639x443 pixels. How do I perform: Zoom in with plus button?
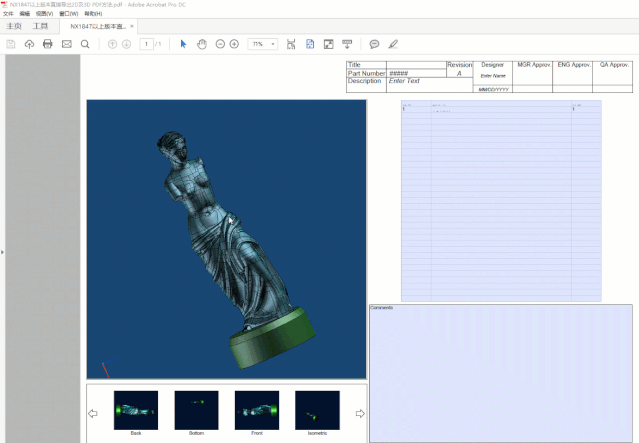point(234,44)
